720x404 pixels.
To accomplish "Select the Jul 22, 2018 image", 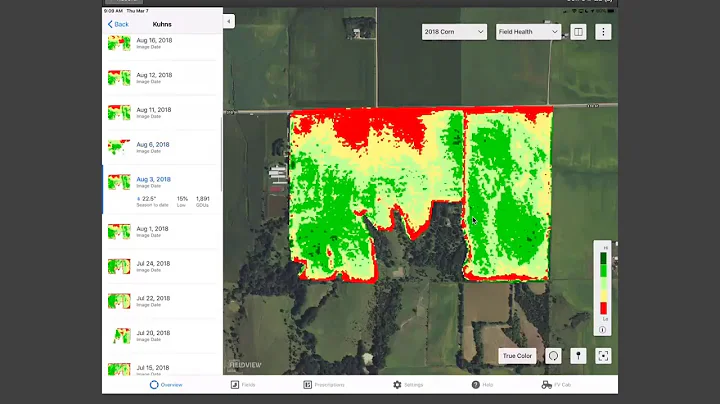I will click(160, 301).
